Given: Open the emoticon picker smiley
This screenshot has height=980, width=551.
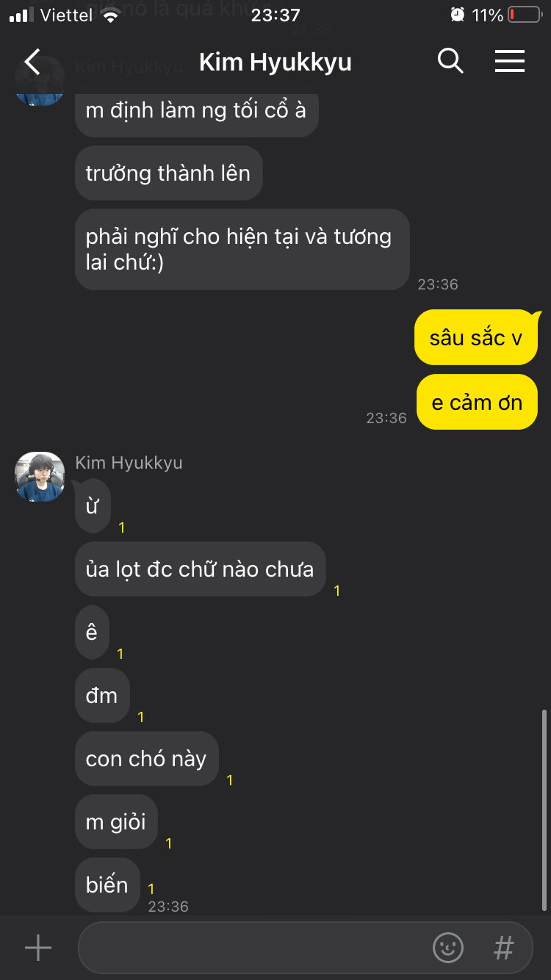Looking at the screenshot, I should [448, 948].
